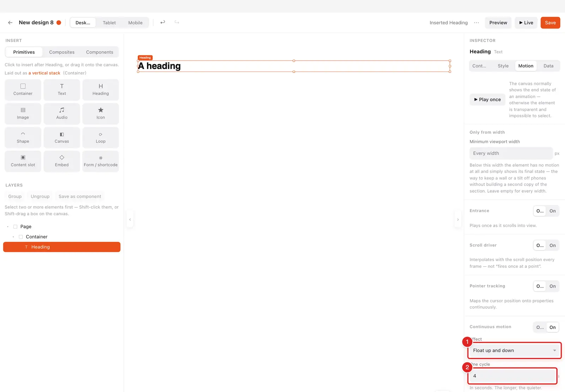565x392 pixels.
Task: Switch to Mobile viewport
Action: [135, 23]
